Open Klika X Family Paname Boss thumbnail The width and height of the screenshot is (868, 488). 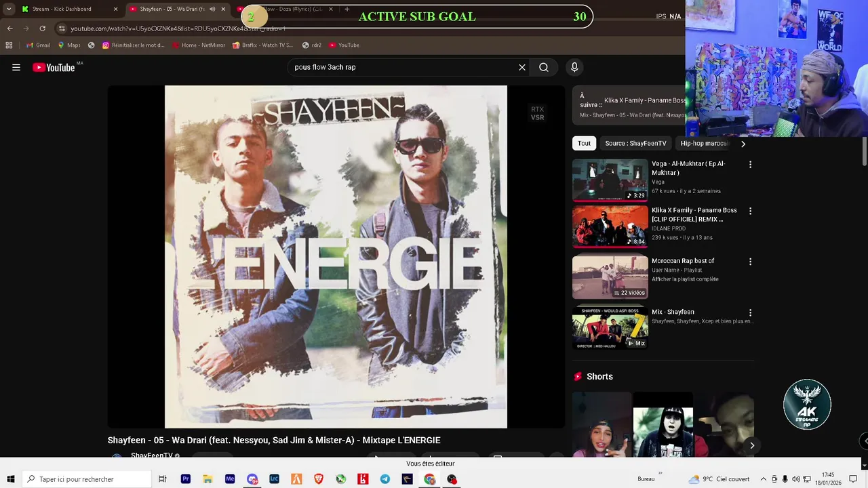(x=610, y=227)
